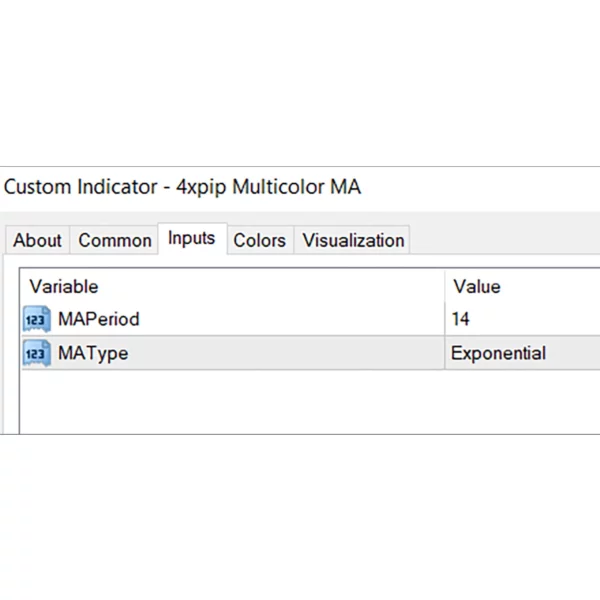Click empty Value column area below Exponential

[520, 400]
